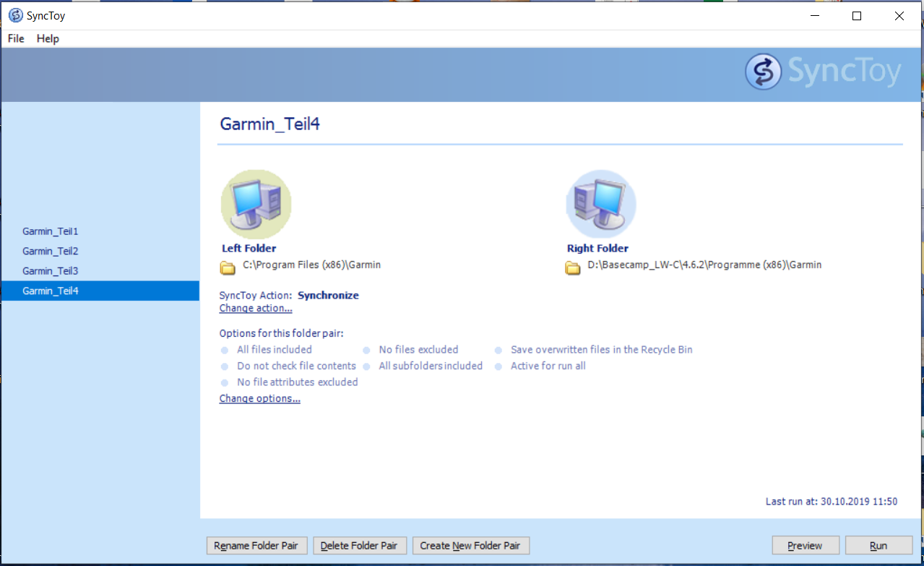Click the Right Folder label
This screenshot has height=566, width=924.
click(597, 248)
